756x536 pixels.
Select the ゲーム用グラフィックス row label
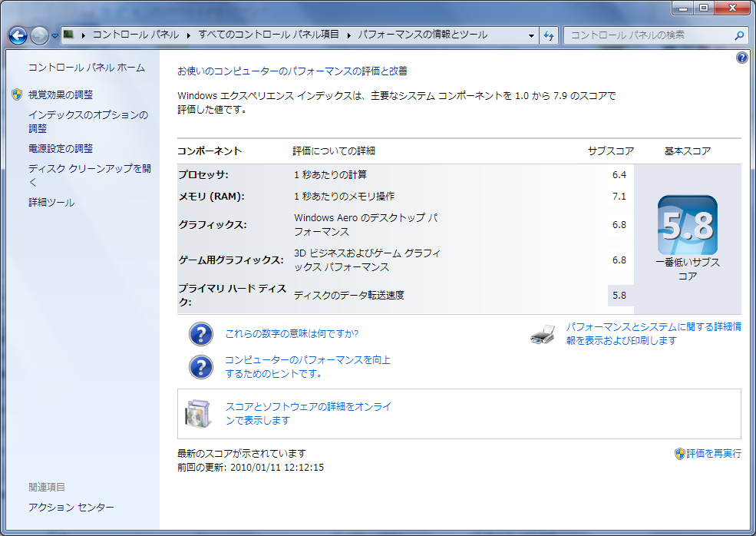(x=231, y=260)
